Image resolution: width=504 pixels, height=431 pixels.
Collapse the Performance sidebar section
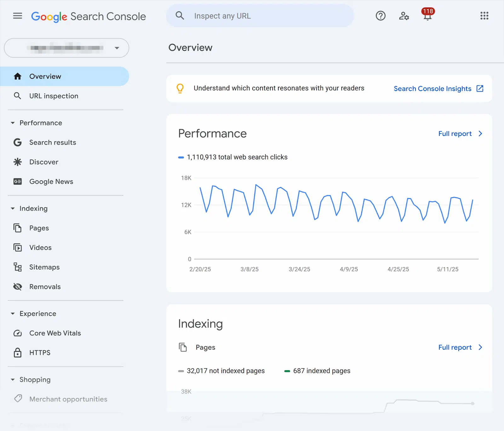(x=13, y=123)
